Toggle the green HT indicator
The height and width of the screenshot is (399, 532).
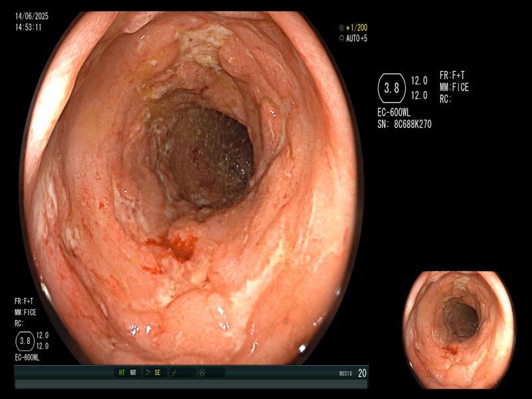[122, 372]
